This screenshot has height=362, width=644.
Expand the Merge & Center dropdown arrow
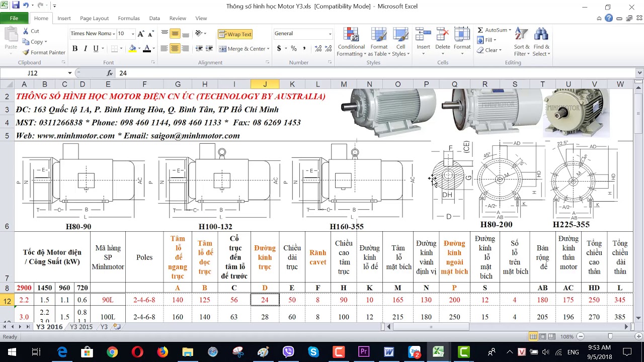pos(269,49)
